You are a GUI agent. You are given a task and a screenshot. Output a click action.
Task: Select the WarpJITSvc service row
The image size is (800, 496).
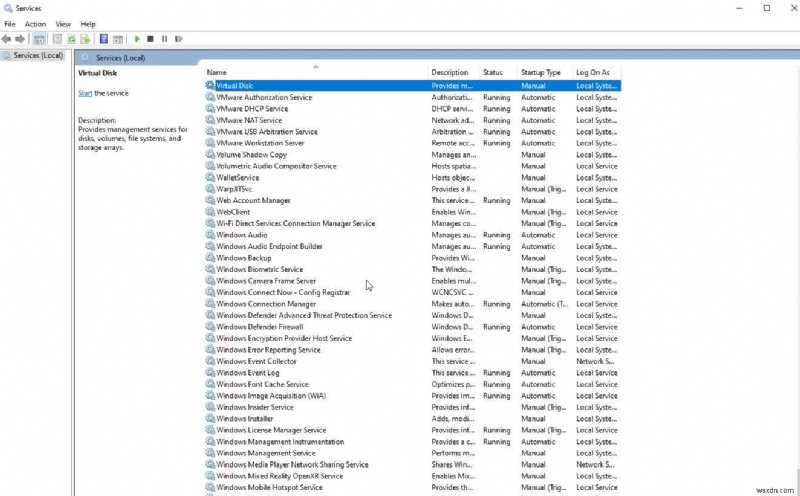coord(413,189)
